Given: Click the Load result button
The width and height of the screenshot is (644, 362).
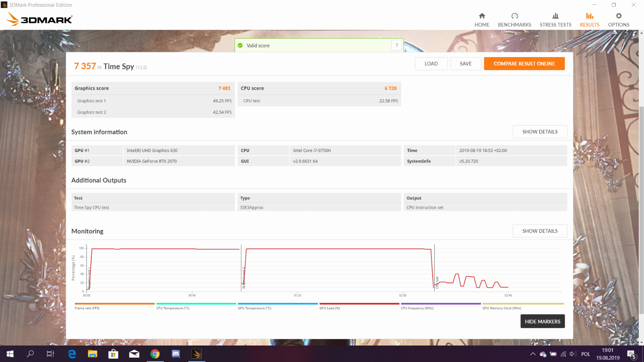Looking at the screenshot, I should point(431,64).
